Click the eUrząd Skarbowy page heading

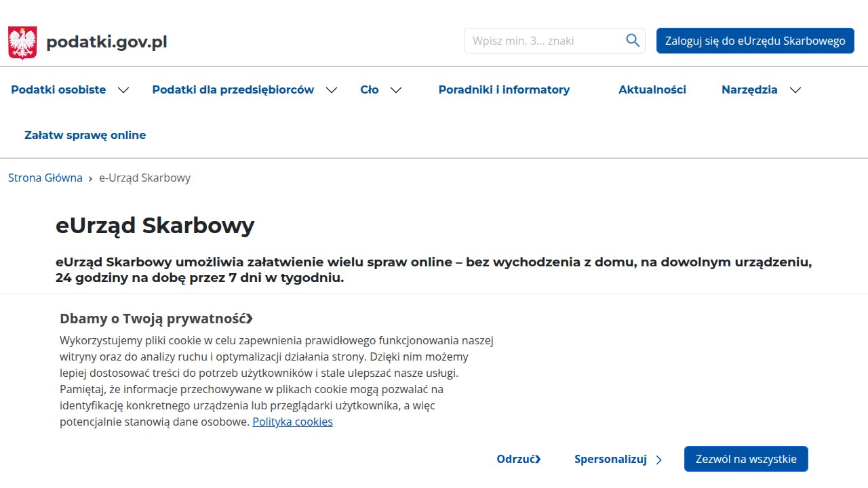[155, 225]
